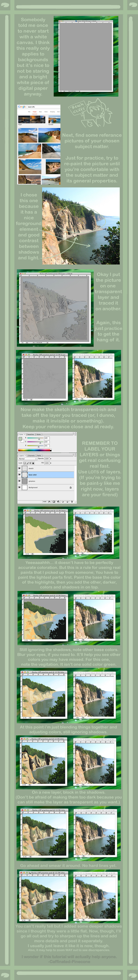This screenshot has width=138, height=980.
Task: Open the Maps search tab
Action: click(40, 112)
